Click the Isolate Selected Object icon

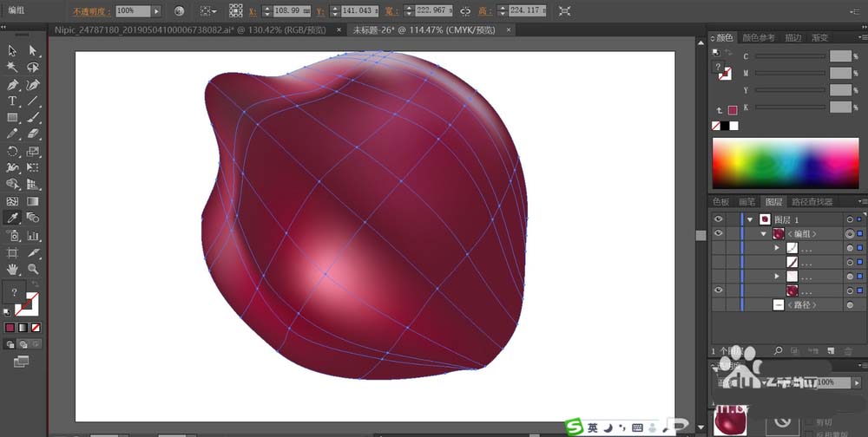(x=564, y=10)
